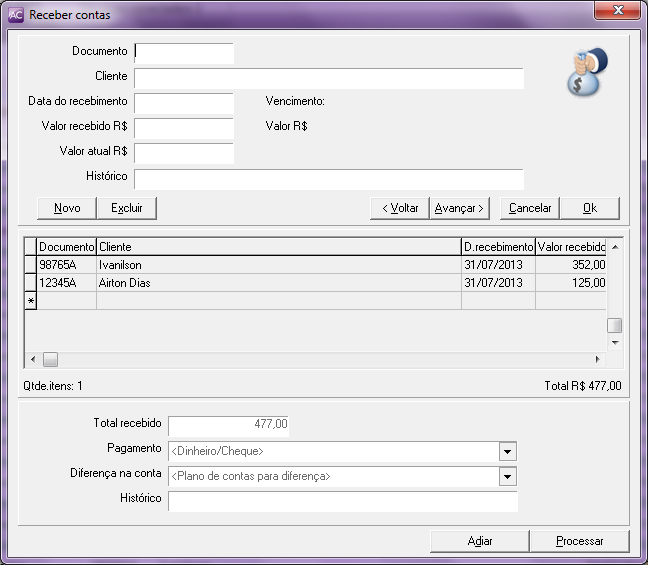Confirm with the Ok button
The image size is (648, 565).
589,208
